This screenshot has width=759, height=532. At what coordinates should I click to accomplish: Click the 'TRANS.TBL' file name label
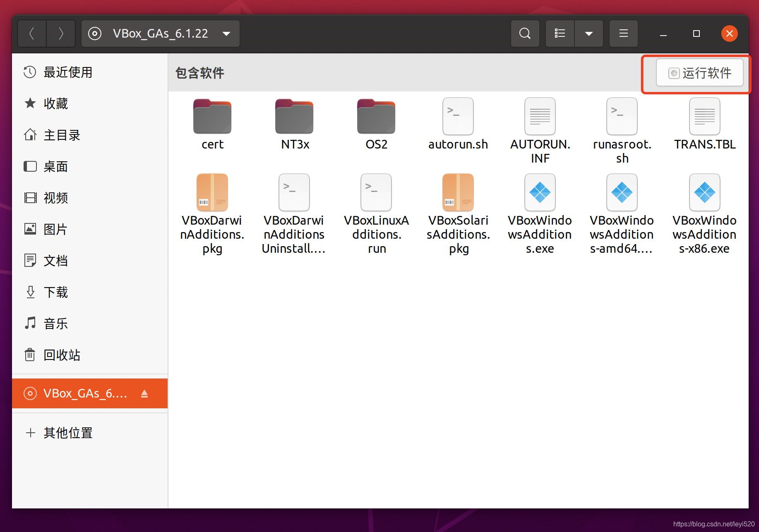coord(705,144)
